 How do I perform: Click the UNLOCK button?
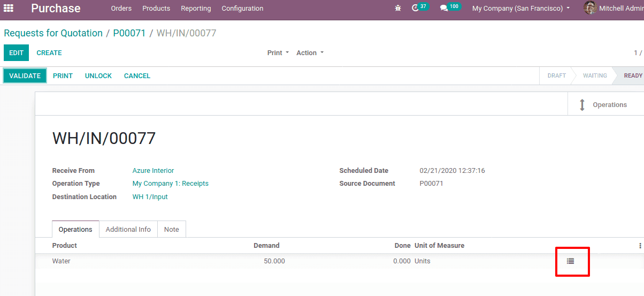point(98,76)
